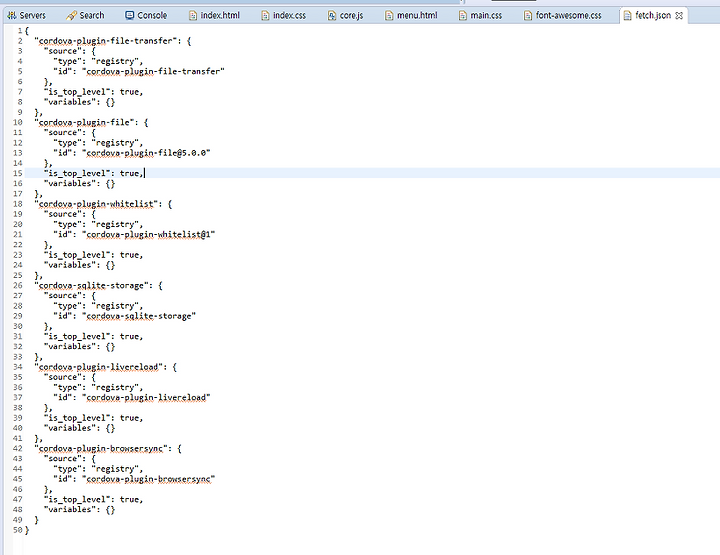
Task: Click "cordova-plugin-file@5.0.0" value on line 13
Action: (146, 153)
